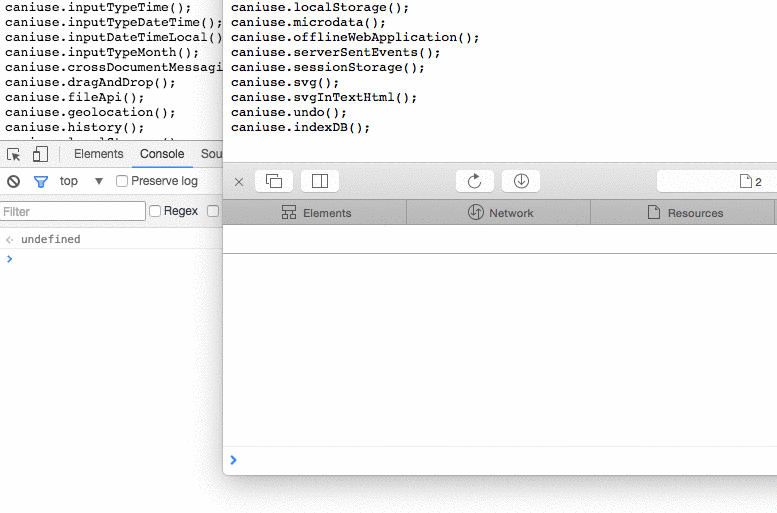Click the caniuse.geolocation(); code line
Screen dimensions: 777x513
click(90, 113)
